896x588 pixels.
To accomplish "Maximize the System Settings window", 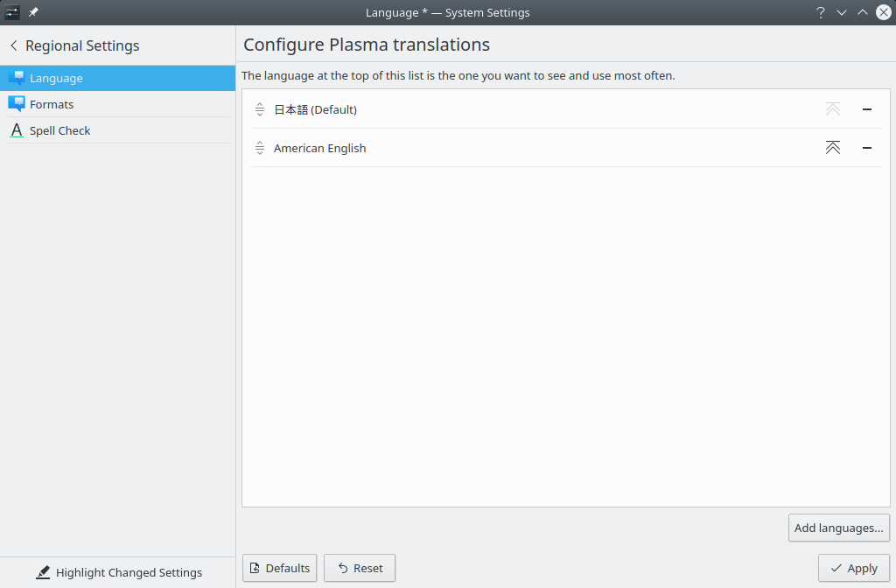I will pyautogui.click(x=862, y=12).
